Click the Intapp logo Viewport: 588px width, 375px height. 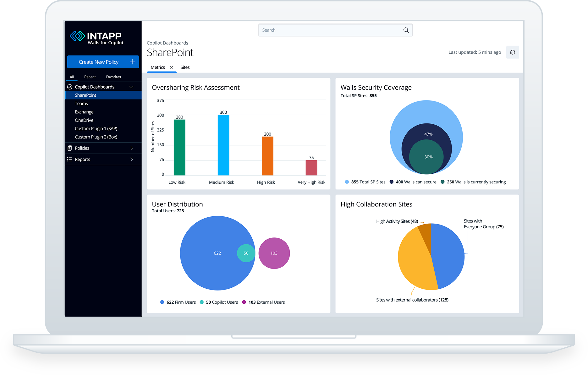(x=96, y=38)
